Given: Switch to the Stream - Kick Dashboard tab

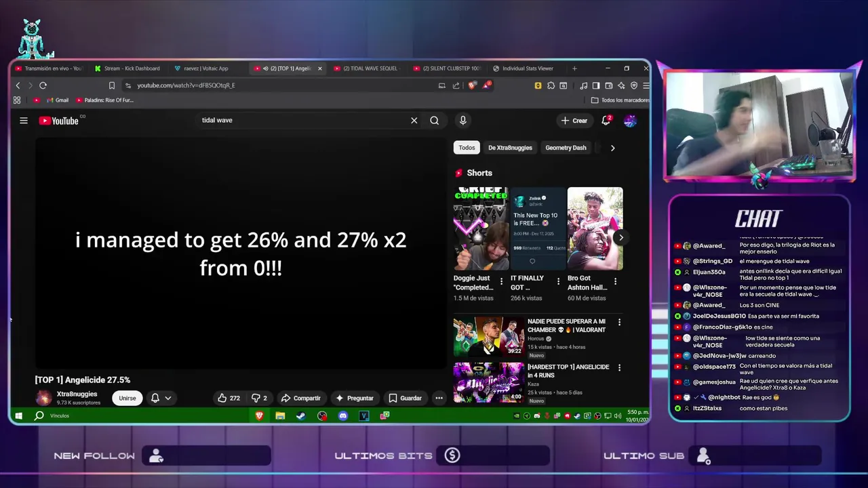Looking at the screenshot, I should click(x=127, y=68).
